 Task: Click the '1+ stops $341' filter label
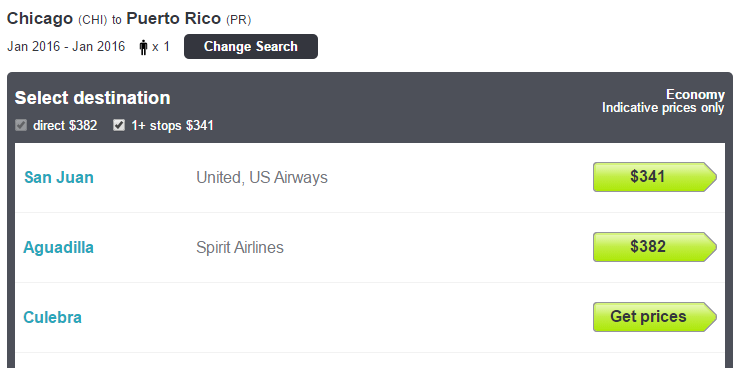tap(172, 126)
